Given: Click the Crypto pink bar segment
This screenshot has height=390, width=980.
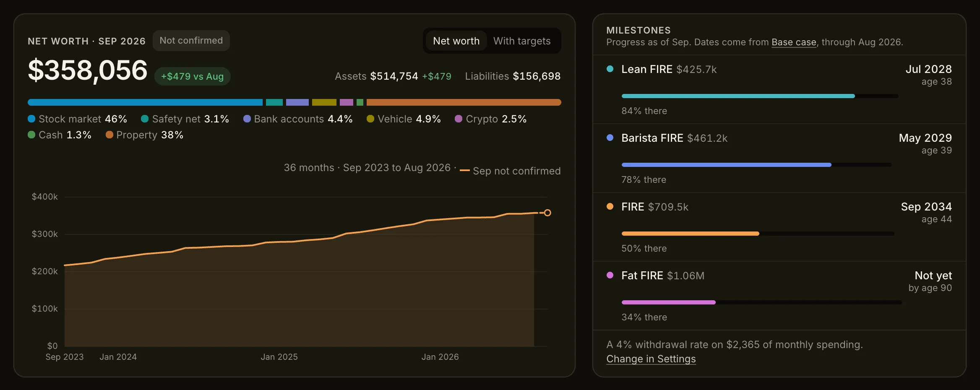Looking at the screenshot, I should (347, 102).
